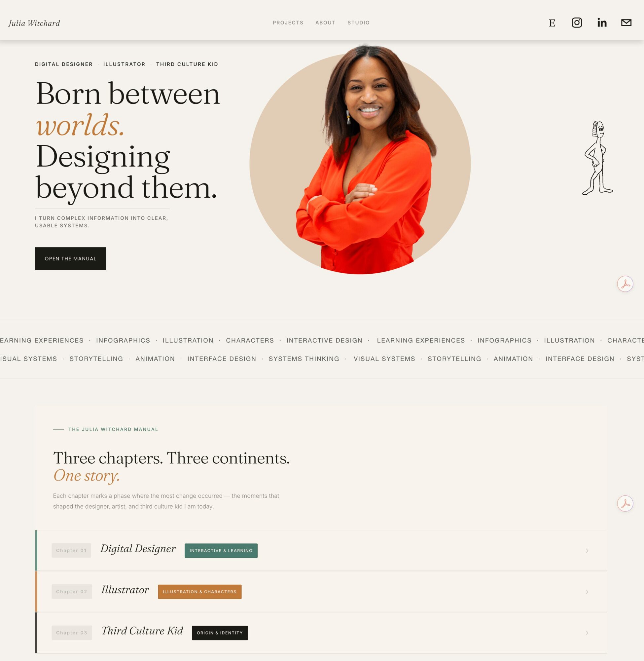Click the Origin & Identity black tag
644x661 pixels.
pyautogui.click(x=220, y=633)
